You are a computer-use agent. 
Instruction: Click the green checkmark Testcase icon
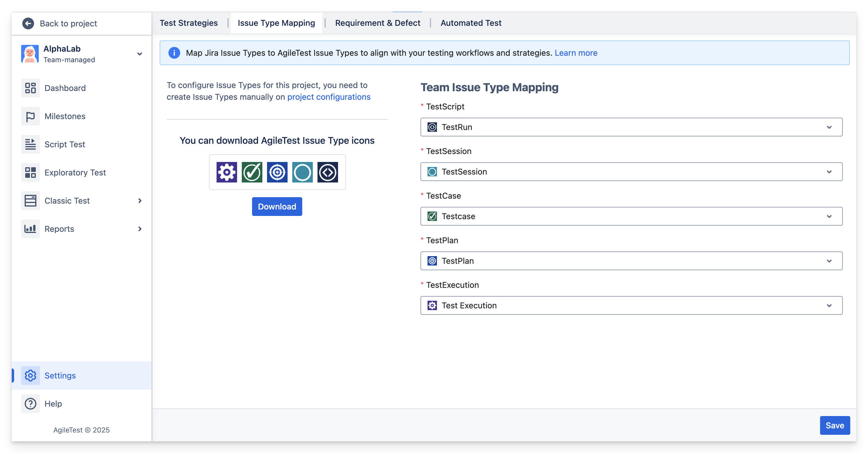coord(252,172)
